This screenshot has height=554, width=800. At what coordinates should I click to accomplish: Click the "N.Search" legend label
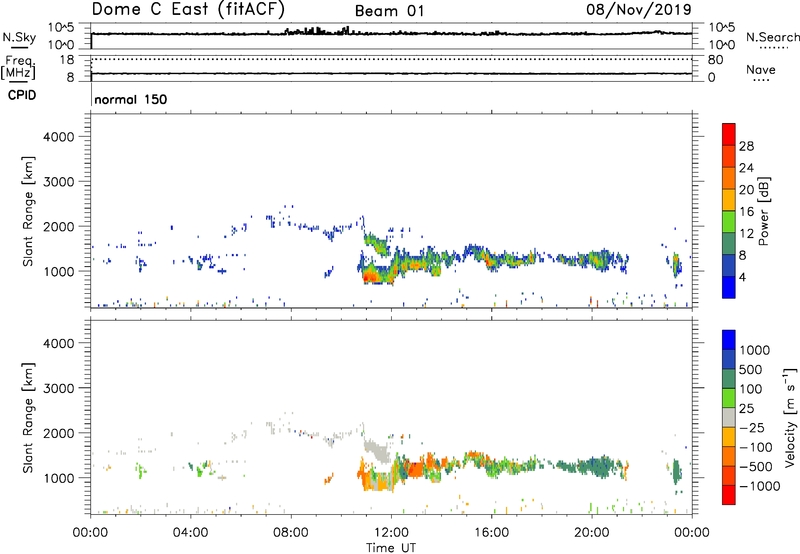click(772, 37)
